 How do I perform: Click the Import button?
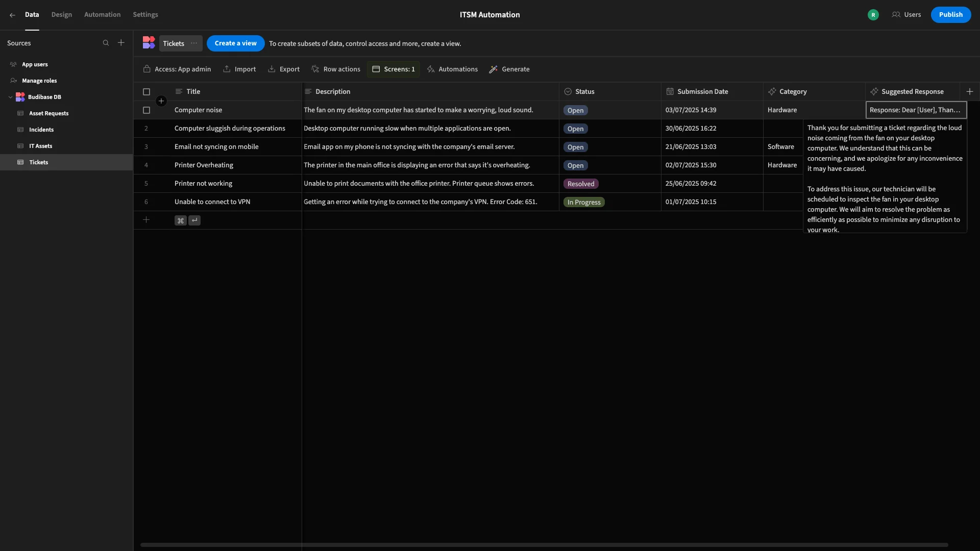(239, 69)
